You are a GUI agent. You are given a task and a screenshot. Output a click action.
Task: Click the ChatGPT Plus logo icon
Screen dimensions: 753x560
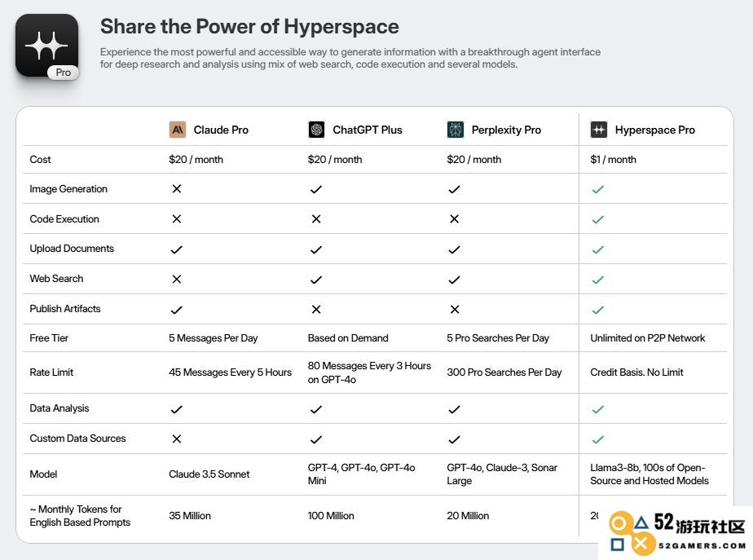(x=316, y=130)
